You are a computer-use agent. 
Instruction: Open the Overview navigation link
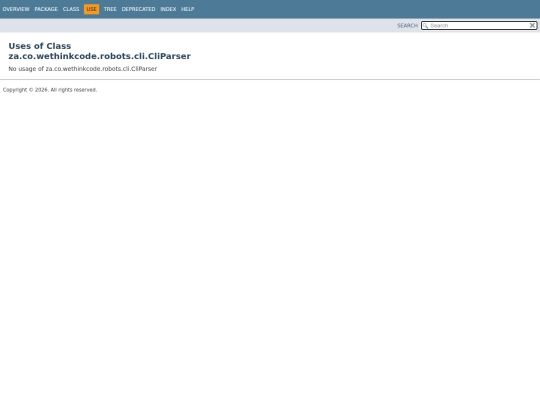tap(16, 9)
